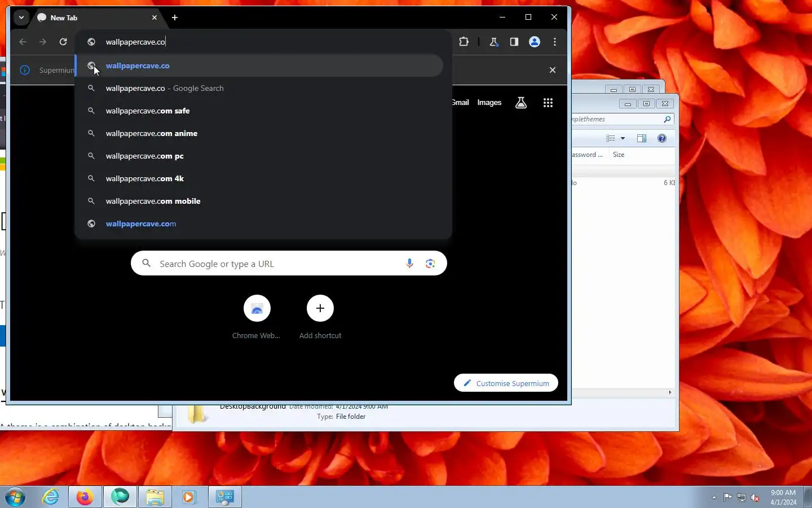
Task: Select the wallpapercave.com URL suggestion
Action: (x=259, y=224)
